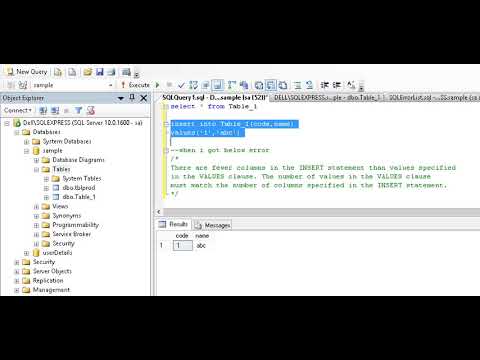Select the dbo.tblprod table

tap(79, 188)
